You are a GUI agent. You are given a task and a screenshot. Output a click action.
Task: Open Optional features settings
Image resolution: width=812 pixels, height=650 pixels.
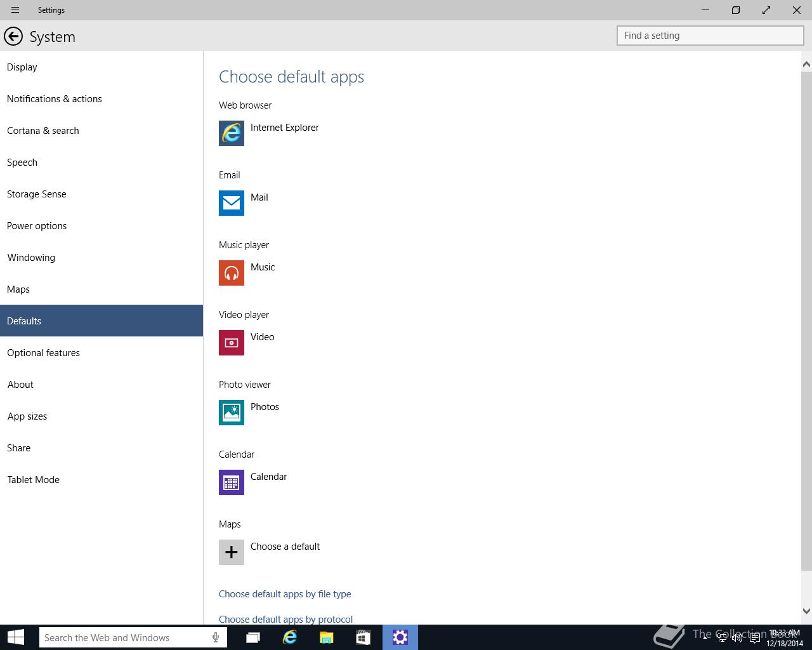101,352
